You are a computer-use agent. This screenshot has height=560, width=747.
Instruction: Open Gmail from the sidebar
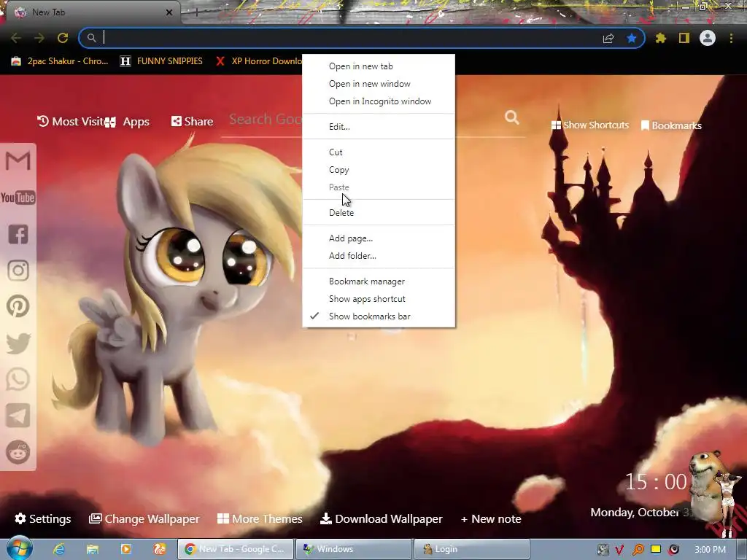pyautogui.click(x=18, y=161)
